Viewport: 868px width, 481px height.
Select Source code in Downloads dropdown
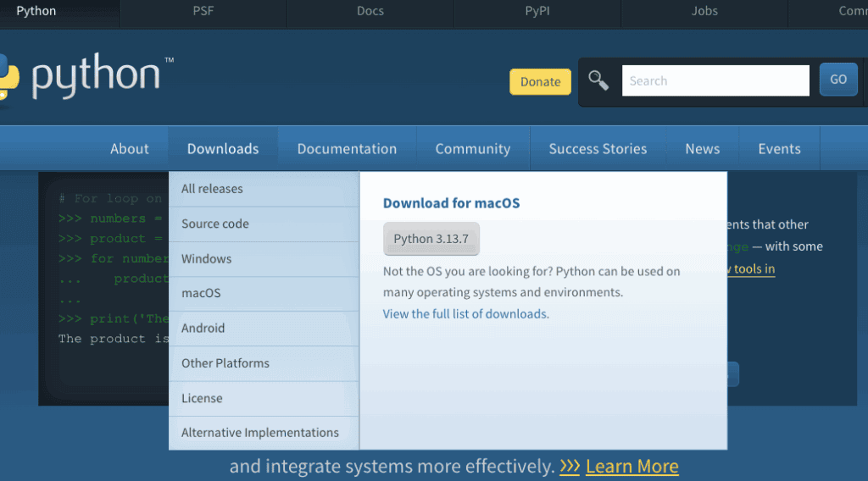(x=264, y=224)
